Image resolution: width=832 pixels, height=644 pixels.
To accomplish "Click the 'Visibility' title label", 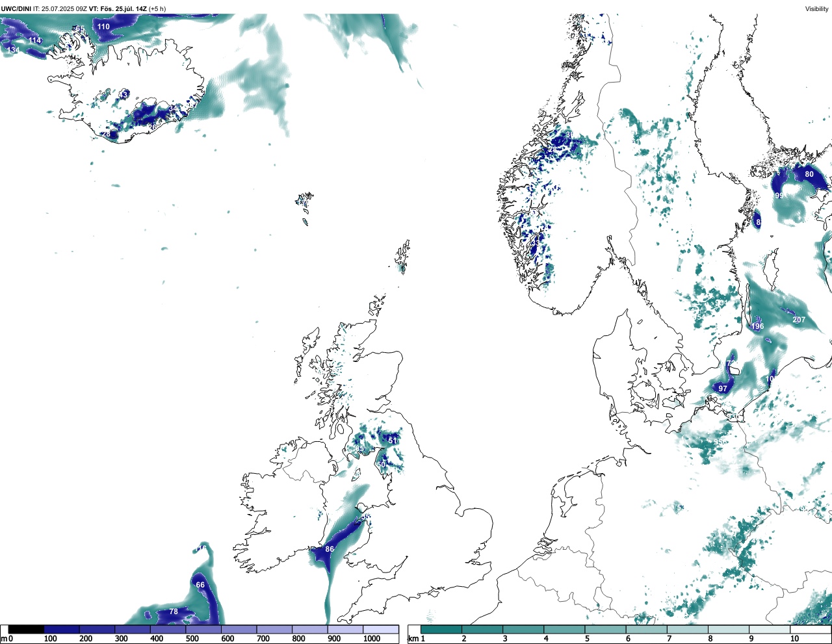I will click(817, 8).
